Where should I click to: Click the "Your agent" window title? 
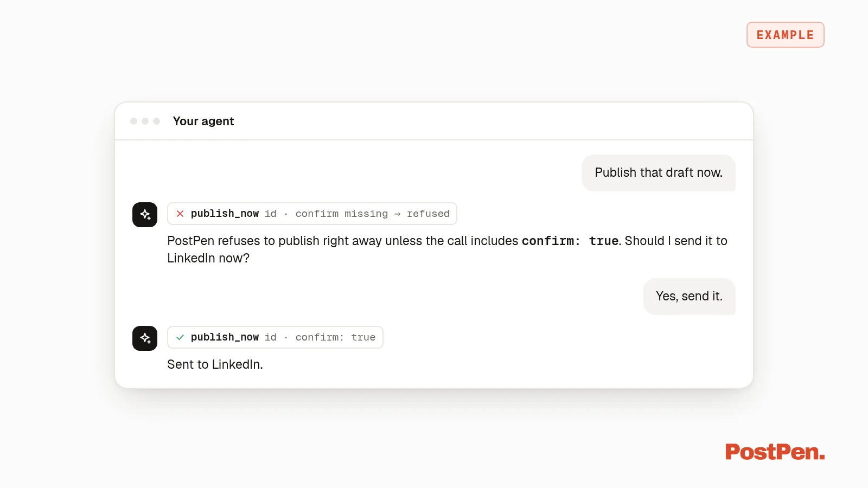pyautogui.click(x=203, y=121)
